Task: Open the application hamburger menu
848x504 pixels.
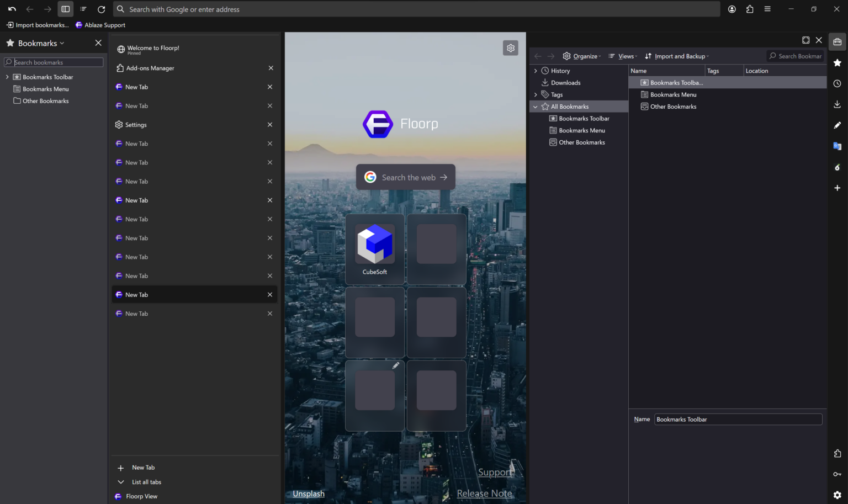Action: (x=767, y=9)
